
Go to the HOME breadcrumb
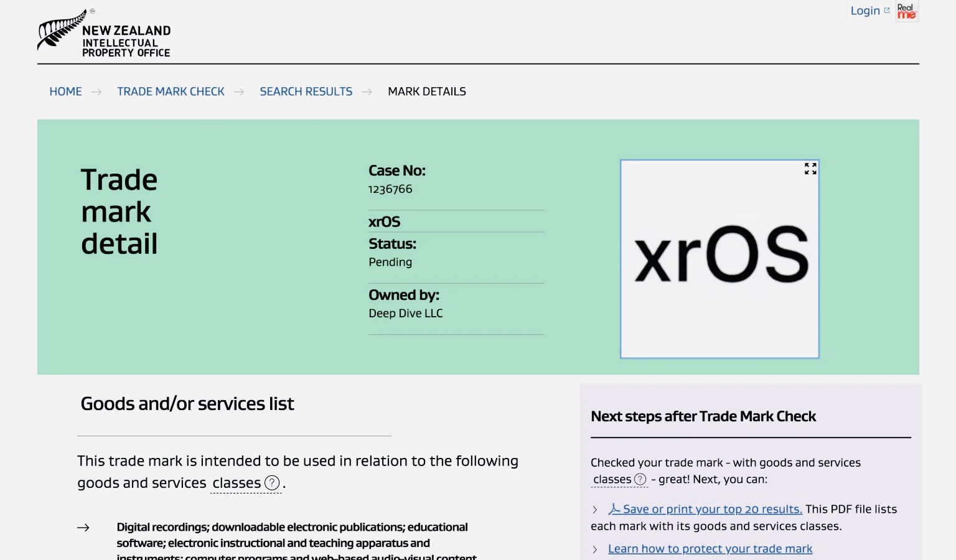click(x=65, y=91)
